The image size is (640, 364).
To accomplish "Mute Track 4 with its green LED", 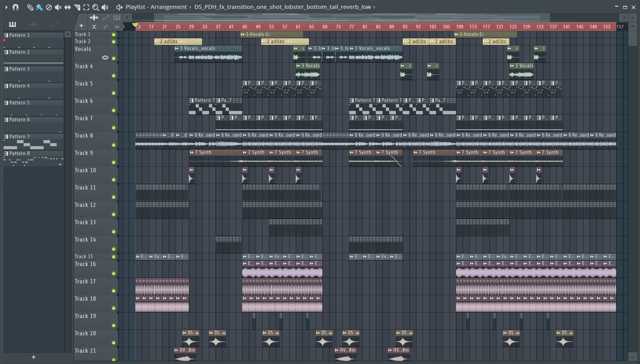I will [114, 76].
